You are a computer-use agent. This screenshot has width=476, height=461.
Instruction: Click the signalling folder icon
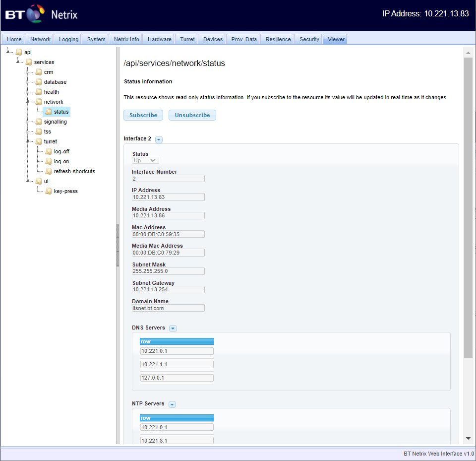pyautogui.click(x=39, y=122)
